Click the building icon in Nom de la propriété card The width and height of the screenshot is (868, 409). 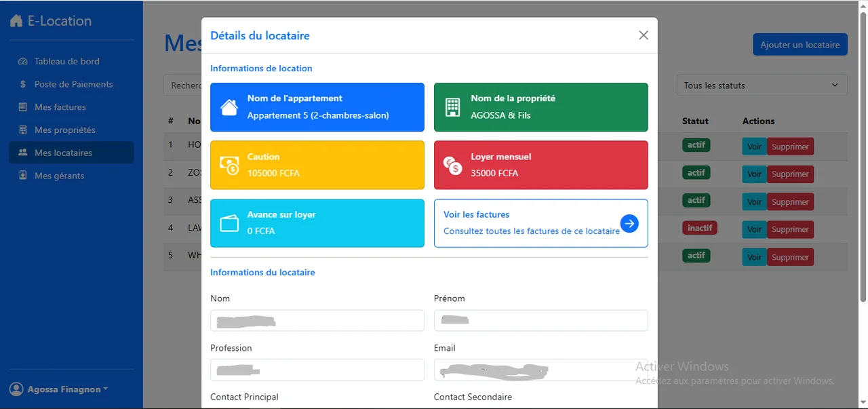[x=452, y=107]
